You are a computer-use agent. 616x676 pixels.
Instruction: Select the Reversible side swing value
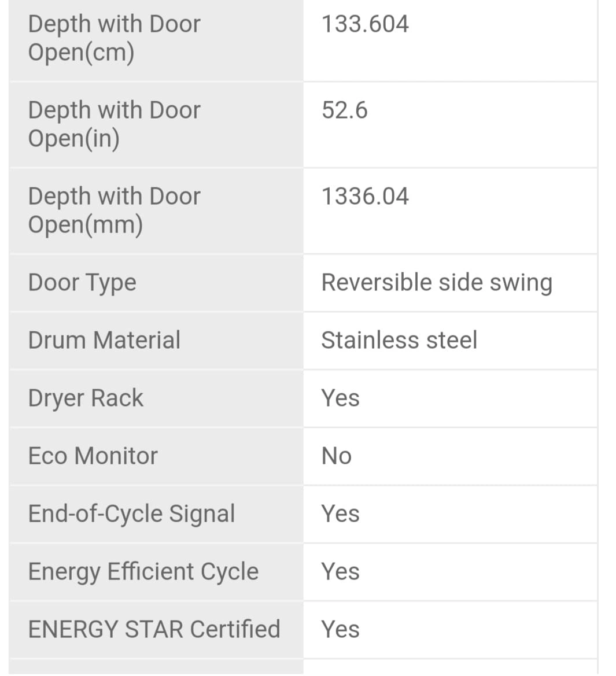coord(437,283)
